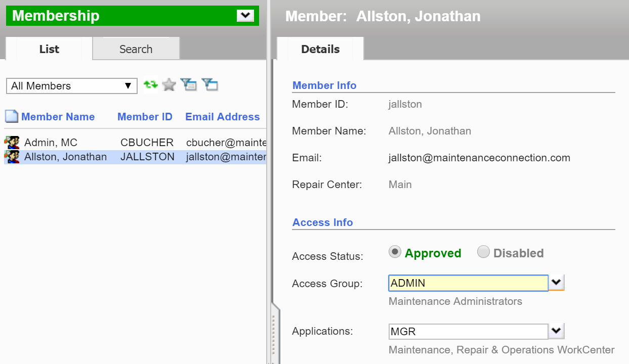Click the user icon for Admin, MC
This screenshot has height=364, width=629.
click(x=12, y=143)
